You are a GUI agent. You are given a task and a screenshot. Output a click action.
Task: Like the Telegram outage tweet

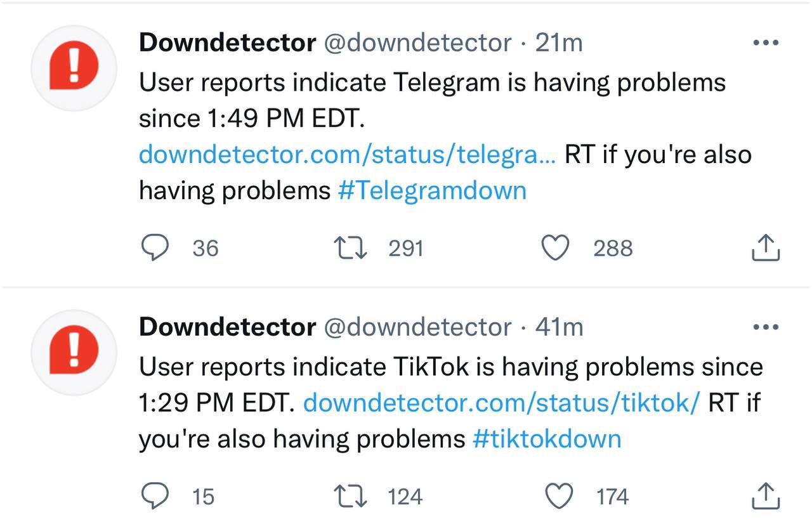tap(555, 248)
